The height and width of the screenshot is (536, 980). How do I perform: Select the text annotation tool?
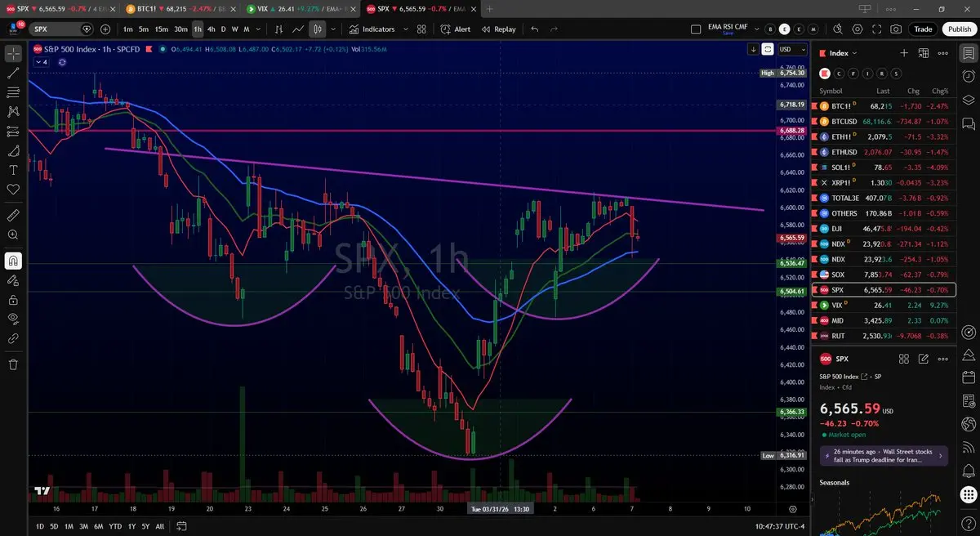pyautogui.click(x=13, y=171)
